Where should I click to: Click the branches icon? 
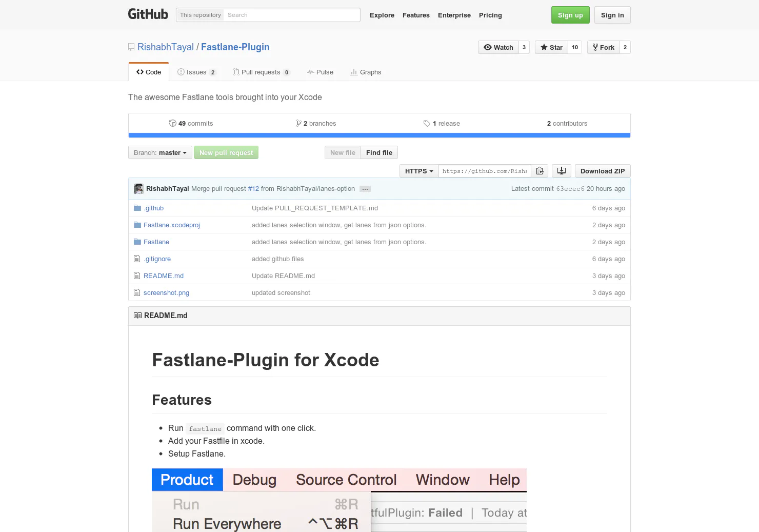(x=298, y=123)
